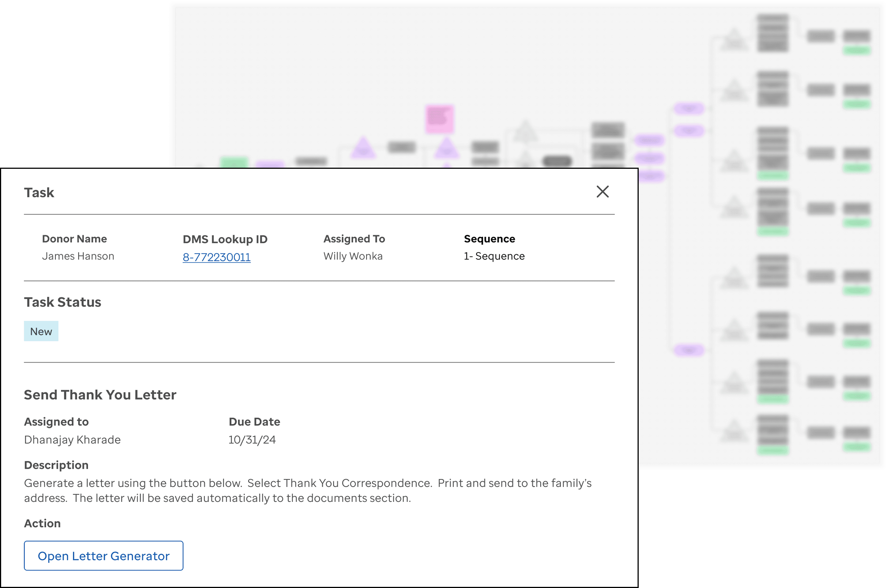Image resolution: width=887 pixels, height=588 pixels.
Task: Click the due date 10/31/24
Action: click(x=252, y=440)
